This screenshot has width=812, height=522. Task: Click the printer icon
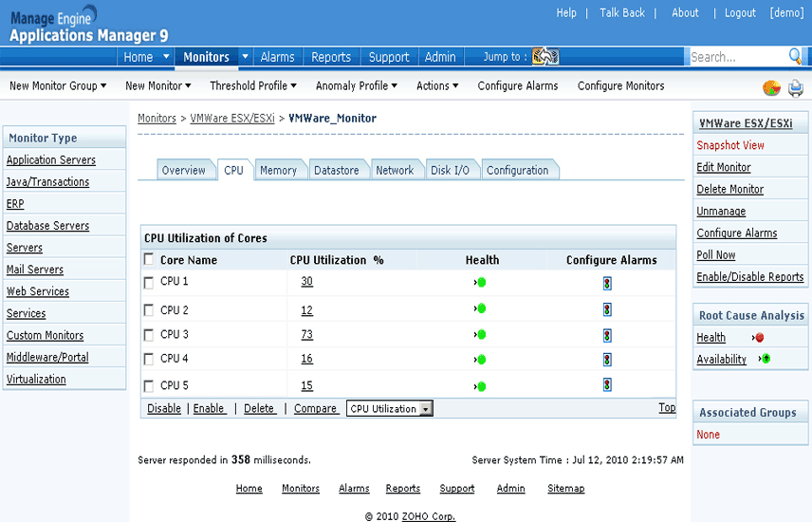point(796,88)
